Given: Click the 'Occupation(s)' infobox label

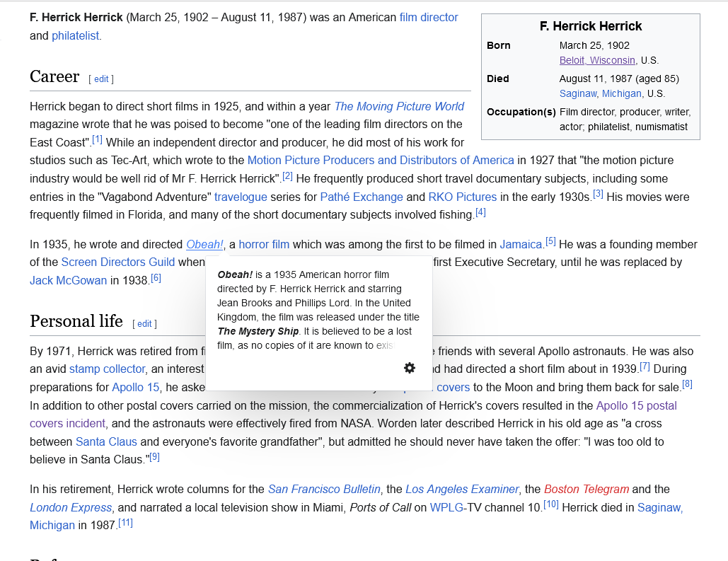Looking at the screenshot, I should (521, 112).
